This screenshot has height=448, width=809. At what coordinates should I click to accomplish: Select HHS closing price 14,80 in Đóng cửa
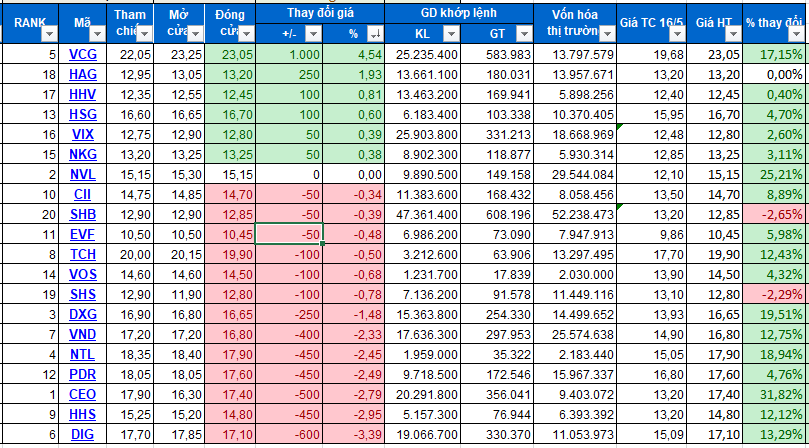click(230, 415)
